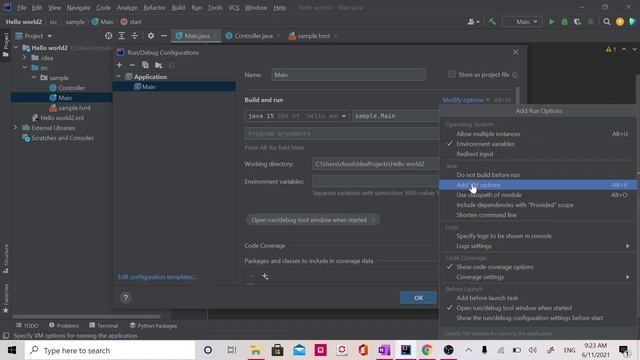Open Python Packages tool window
The width and height of the screenshot is (640, 360).
pos(153,326)
